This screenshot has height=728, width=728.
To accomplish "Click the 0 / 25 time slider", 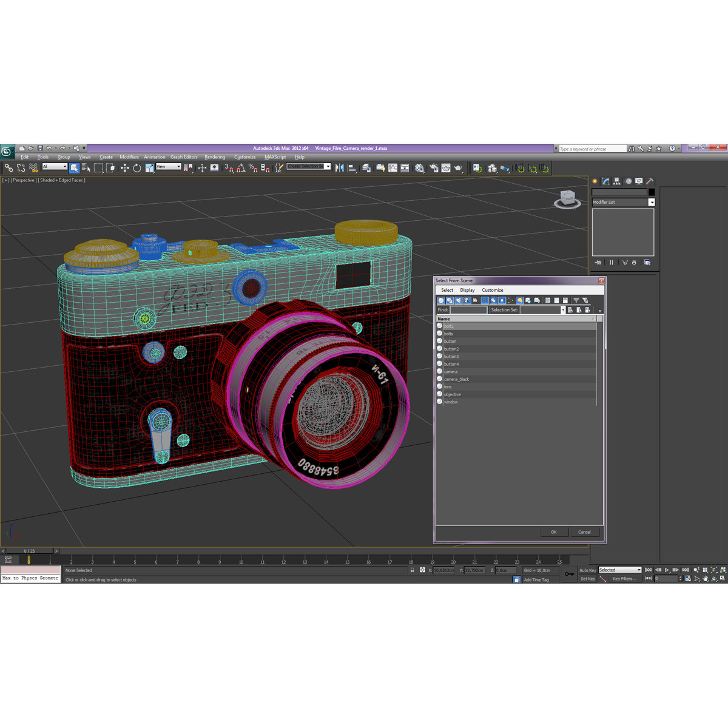I will [29, 551].
